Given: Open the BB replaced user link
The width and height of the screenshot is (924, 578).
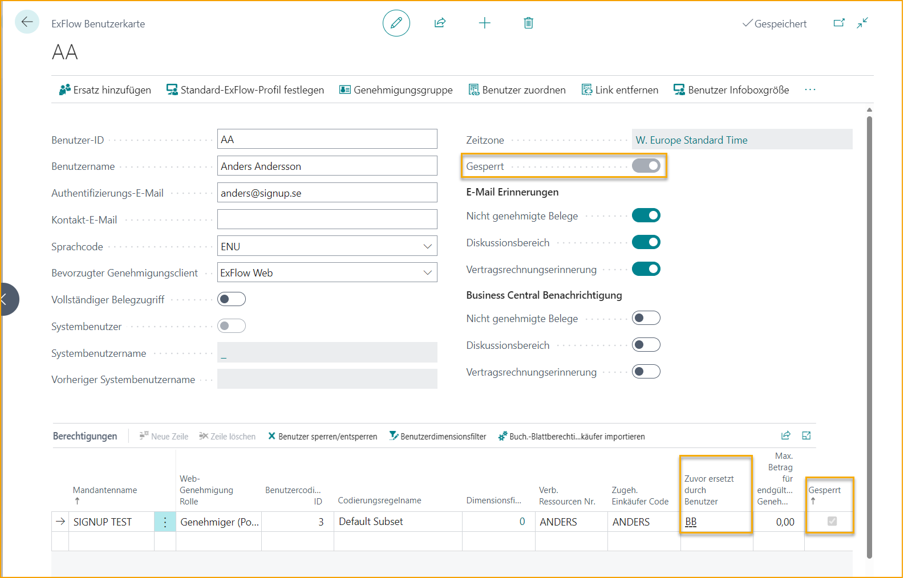Looking at the screenshot, I should (691, 522).
